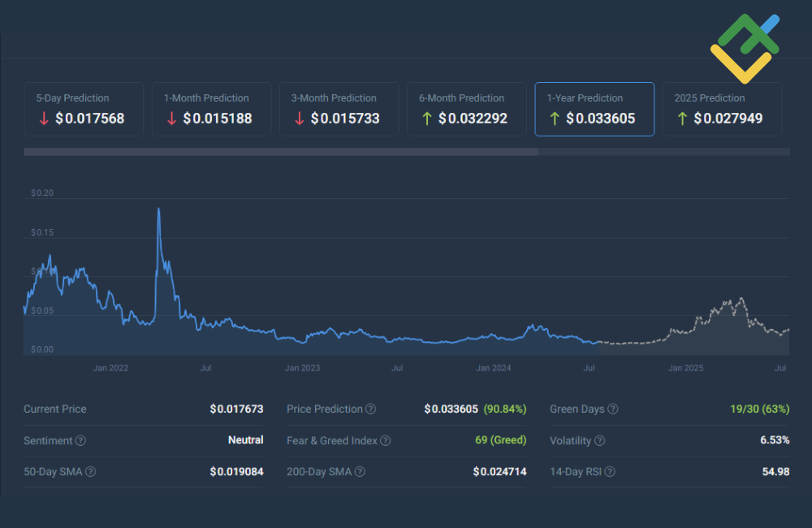Screen dimensions: 812x528
Task: Click the horizontal scrollbar under prediction cards
Action: (280, 152)
